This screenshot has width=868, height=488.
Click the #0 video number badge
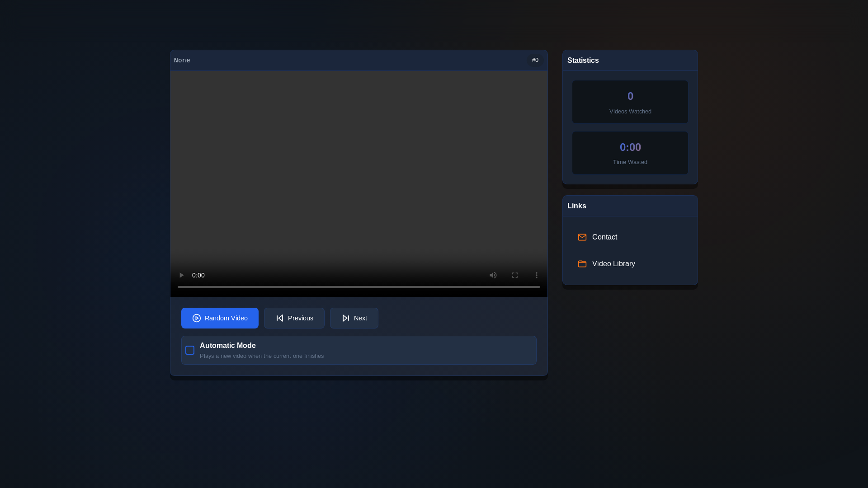pyautogui.click(x=535, y=60)
